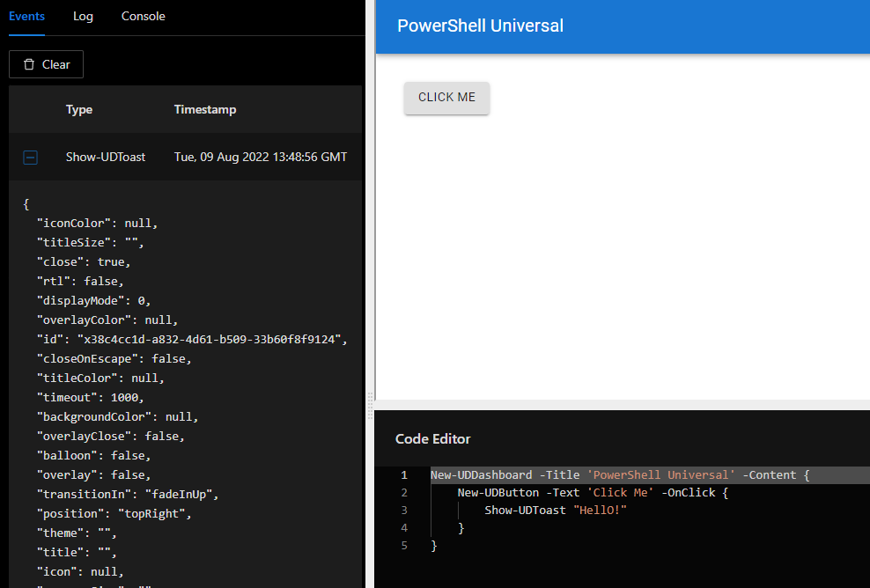The image size is (870, 588).
Task: Click the trash icon to clear events
Action: pyautogui.click(x=30, y=64)
